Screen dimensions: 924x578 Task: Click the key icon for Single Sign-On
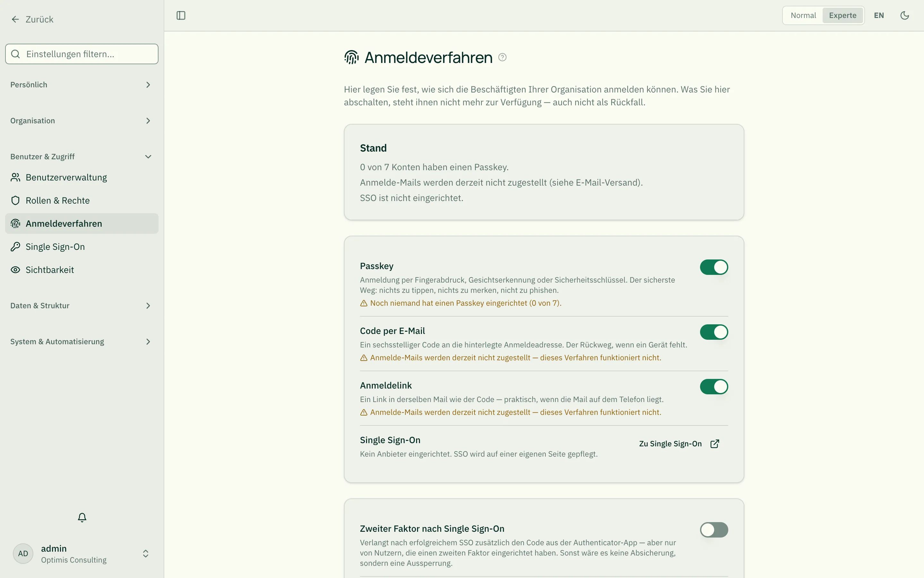pos(15,247)
